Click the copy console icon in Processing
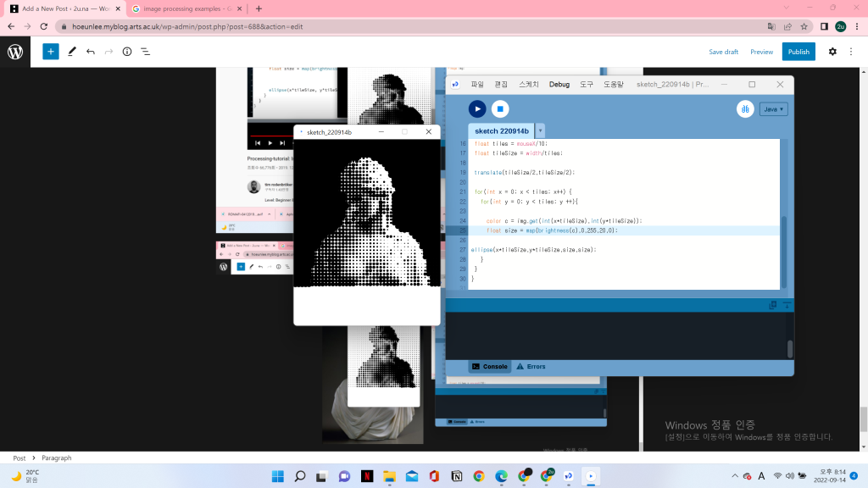This screenshot has height=488, width=868. [x=773, y=305]
